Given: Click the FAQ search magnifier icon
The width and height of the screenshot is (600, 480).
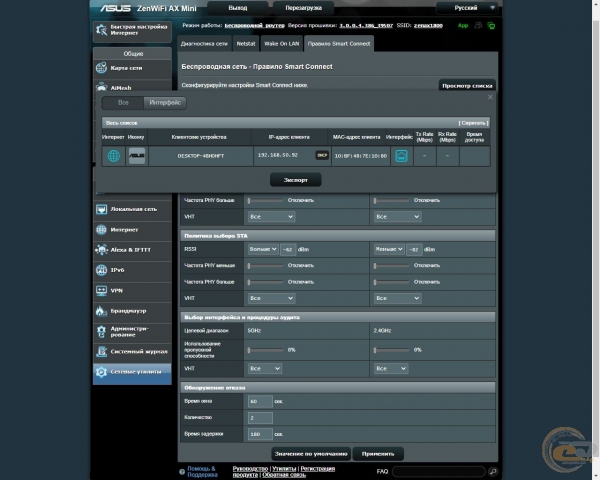Looking at the screenshot, I should click(493, 472).
